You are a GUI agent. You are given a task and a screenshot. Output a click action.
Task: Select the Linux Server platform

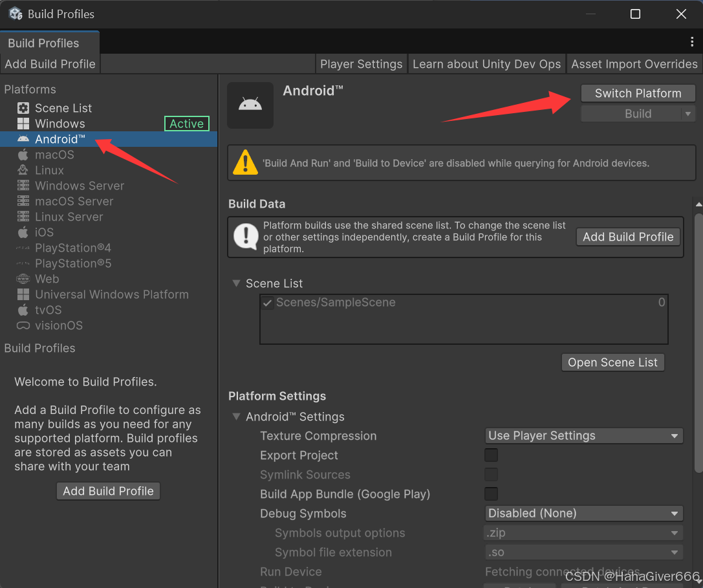point(109,217)
